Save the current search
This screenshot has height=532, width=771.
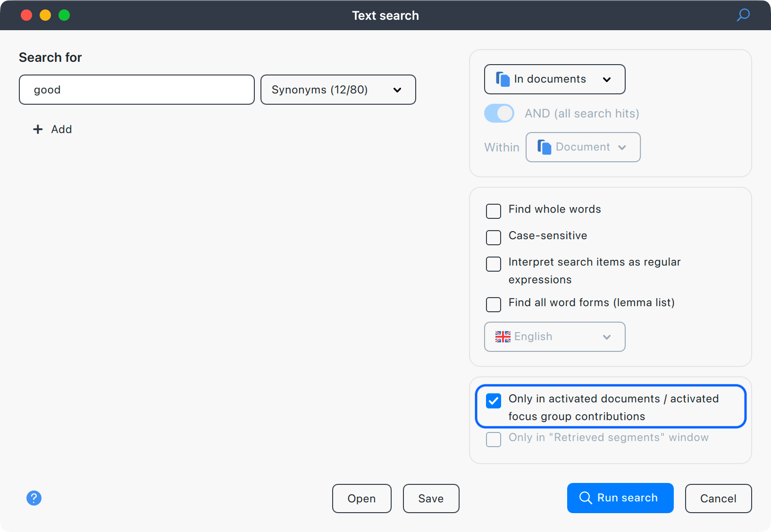(x=430, y=499)
